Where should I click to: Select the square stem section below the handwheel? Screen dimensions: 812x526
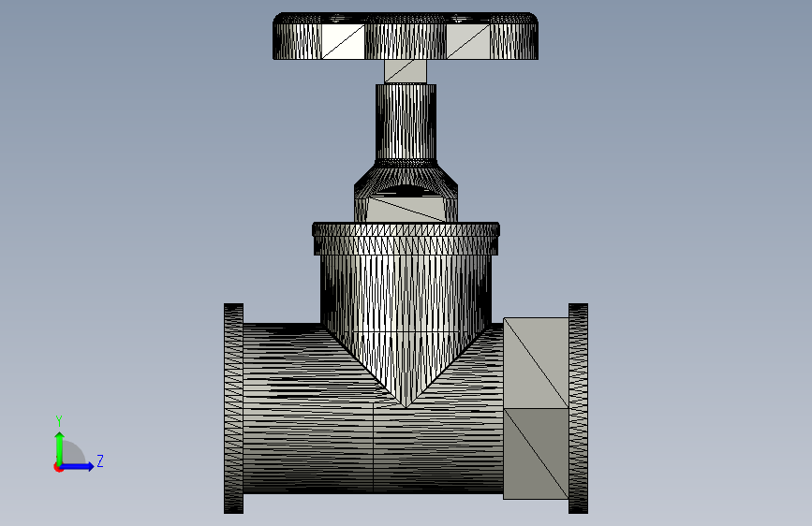click(x=406, y=71)
